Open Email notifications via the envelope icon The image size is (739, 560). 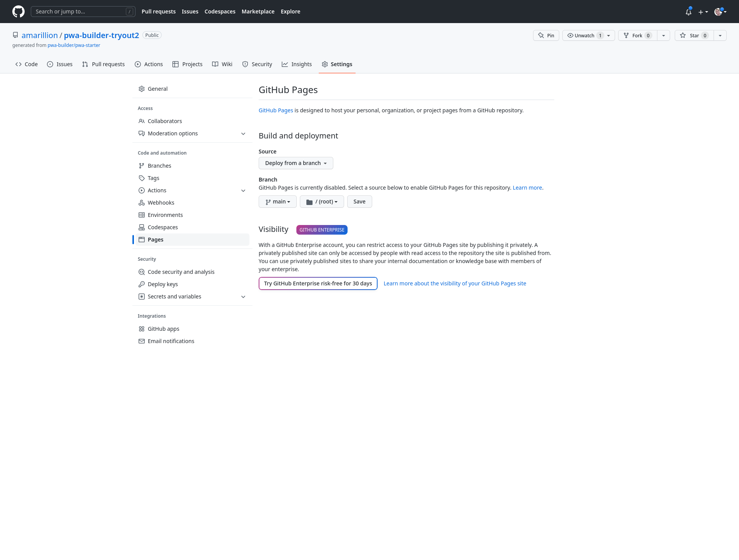[142, 341]
